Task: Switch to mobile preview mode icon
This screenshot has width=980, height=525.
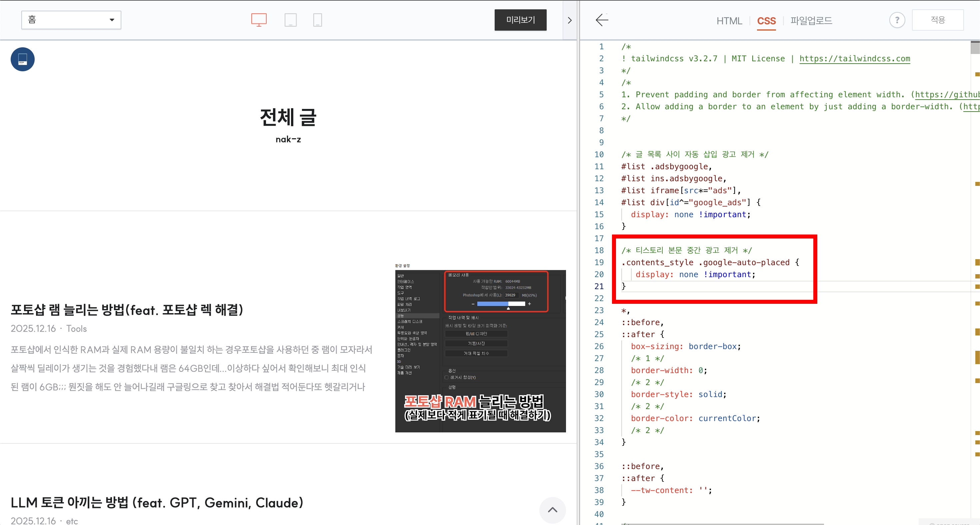Action: pos(317,20)
